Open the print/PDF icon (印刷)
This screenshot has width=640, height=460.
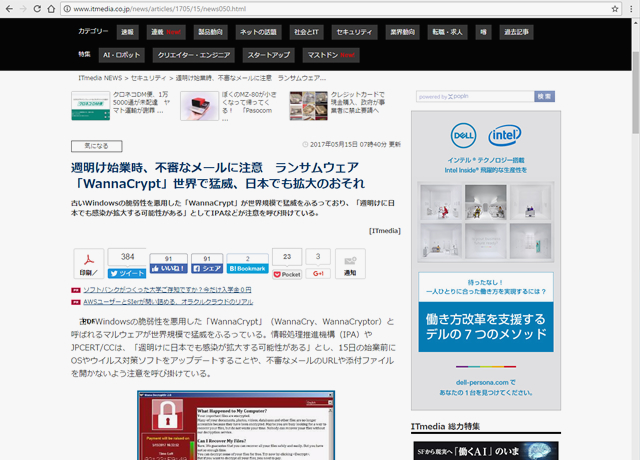point(87,264)
